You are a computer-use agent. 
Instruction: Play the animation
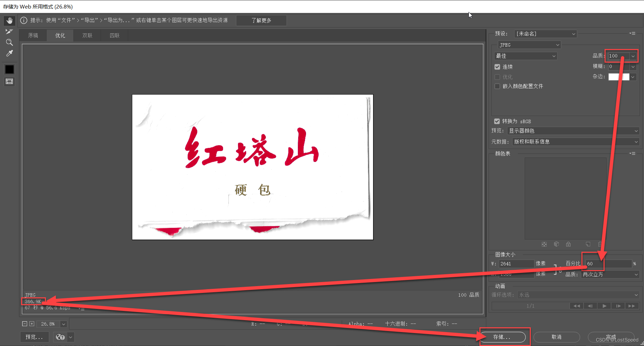click(x=604, y=306)
